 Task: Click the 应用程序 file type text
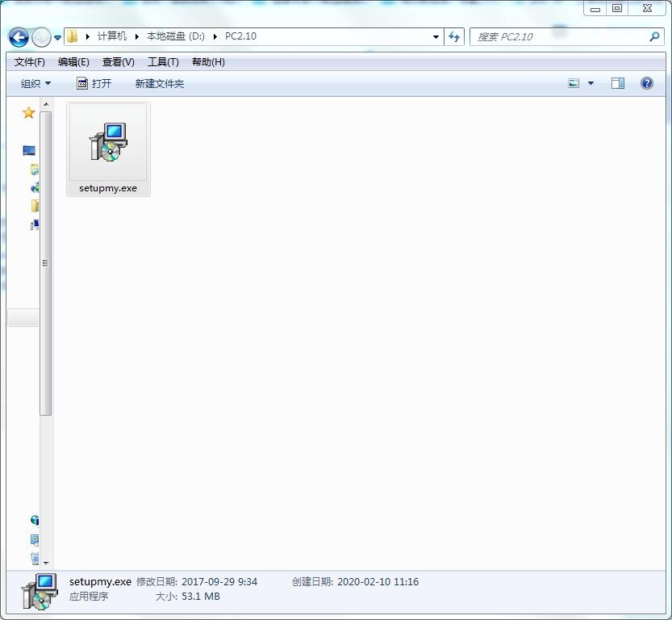[x=89, y=597]
